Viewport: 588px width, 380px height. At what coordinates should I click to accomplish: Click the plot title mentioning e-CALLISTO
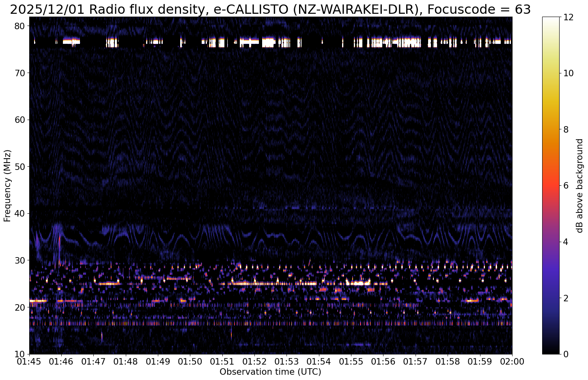[270, 9]
